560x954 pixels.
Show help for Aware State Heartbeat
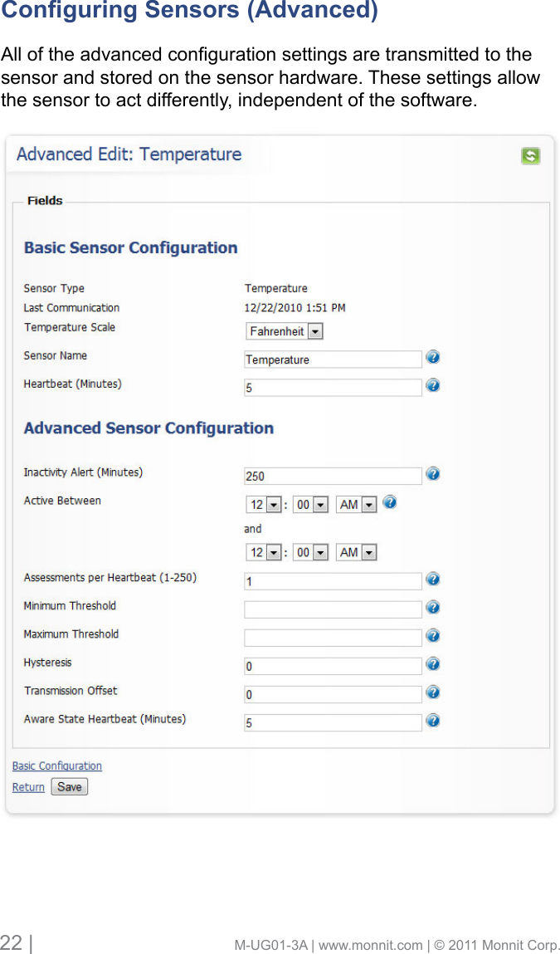pos(432,721)
